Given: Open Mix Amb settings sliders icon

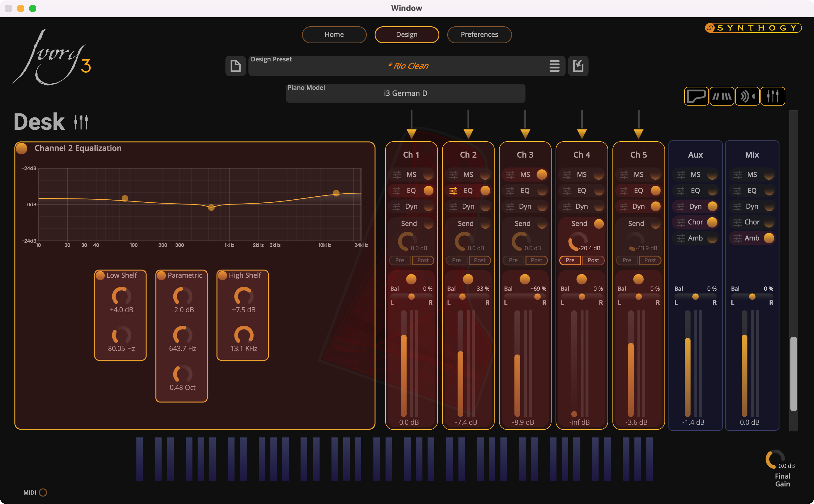Looking at the screenshot, I should (737, 238).
